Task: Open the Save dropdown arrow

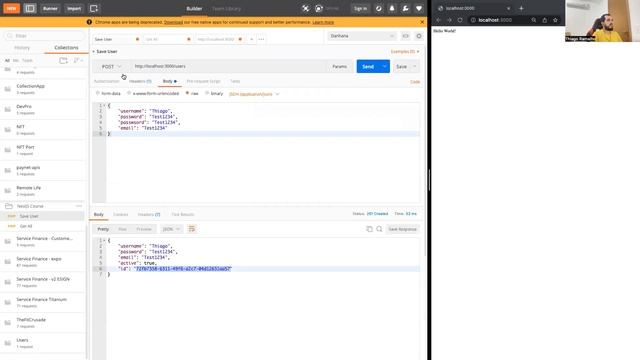Action: tap(415, 67)
